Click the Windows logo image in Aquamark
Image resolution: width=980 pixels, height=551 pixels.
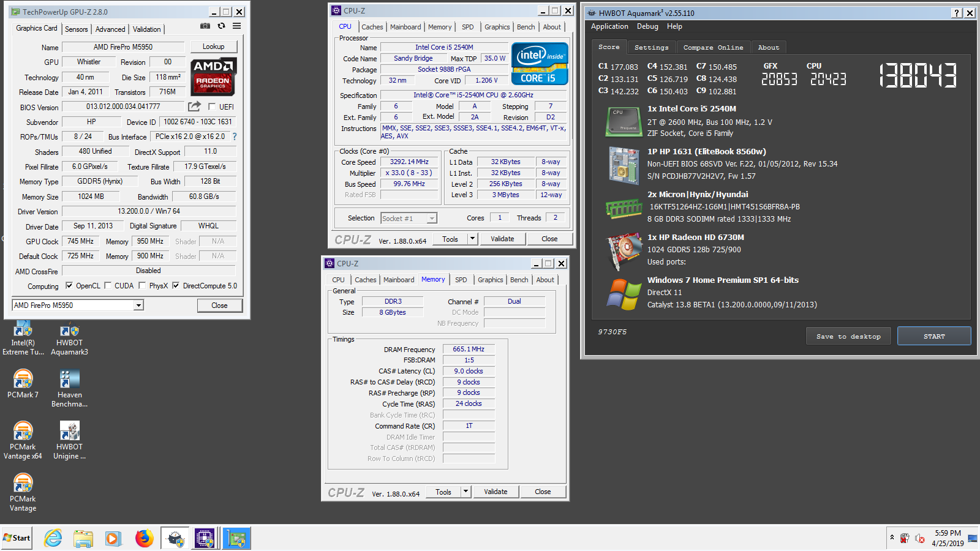coord(624,294)
